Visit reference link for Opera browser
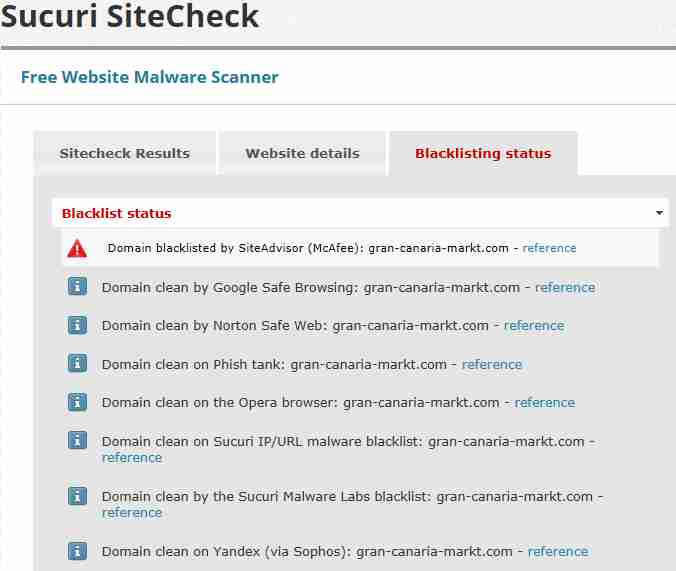Image resolution: width=676 pixels, height=571 pixels. [x=545, y=402]
